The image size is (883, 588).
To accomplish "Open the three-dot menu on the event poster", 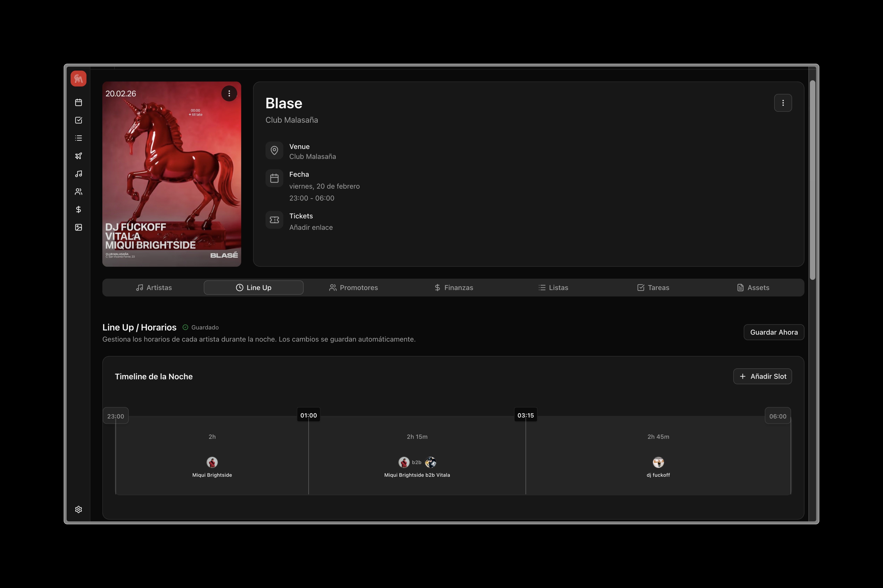I will 229,93.
